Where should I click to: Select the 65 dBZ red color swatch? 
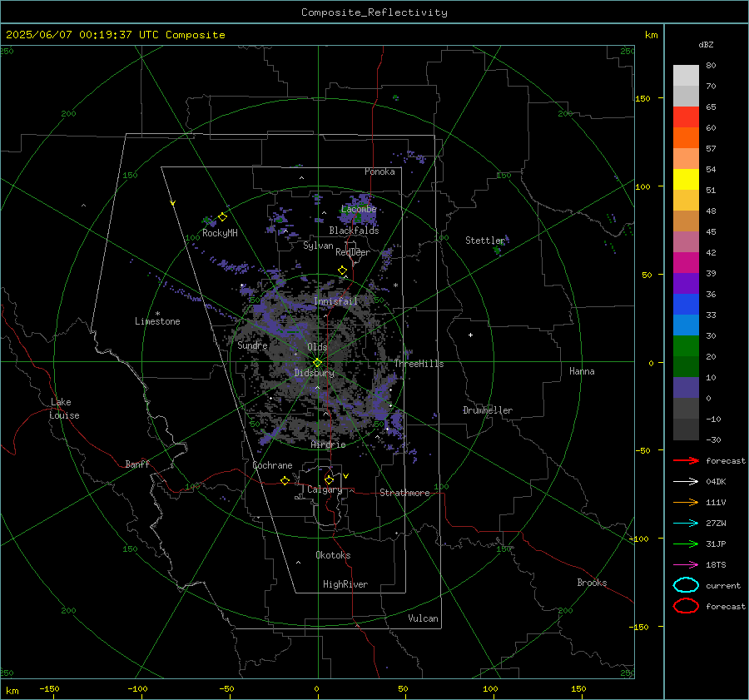pos(686,117)
